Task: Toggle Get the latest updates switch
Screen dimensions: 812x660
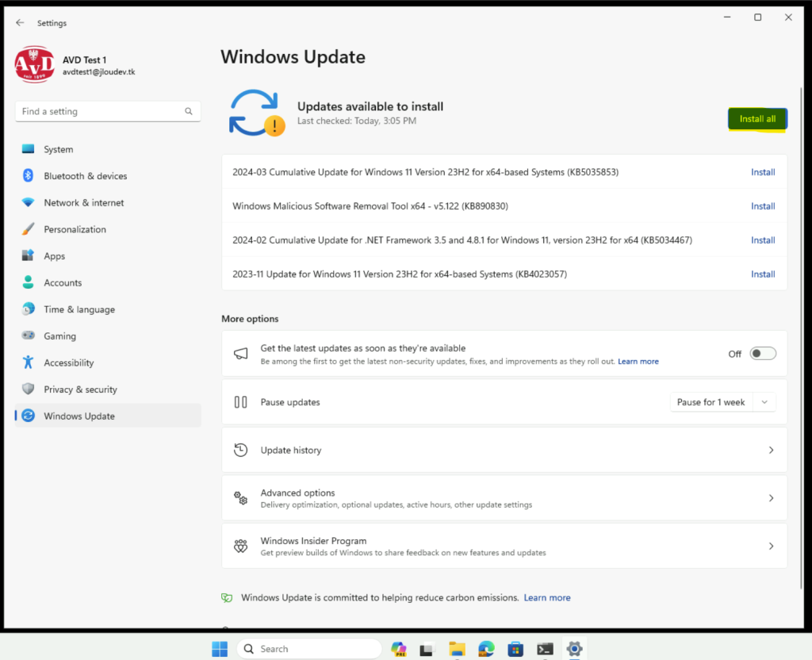Action: (763, 353)
